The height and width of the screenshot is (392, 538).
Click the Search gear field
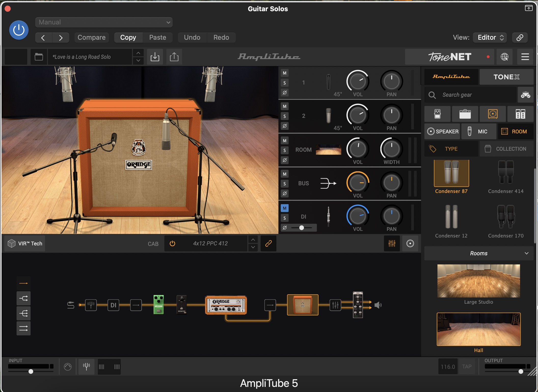(470, 95)
